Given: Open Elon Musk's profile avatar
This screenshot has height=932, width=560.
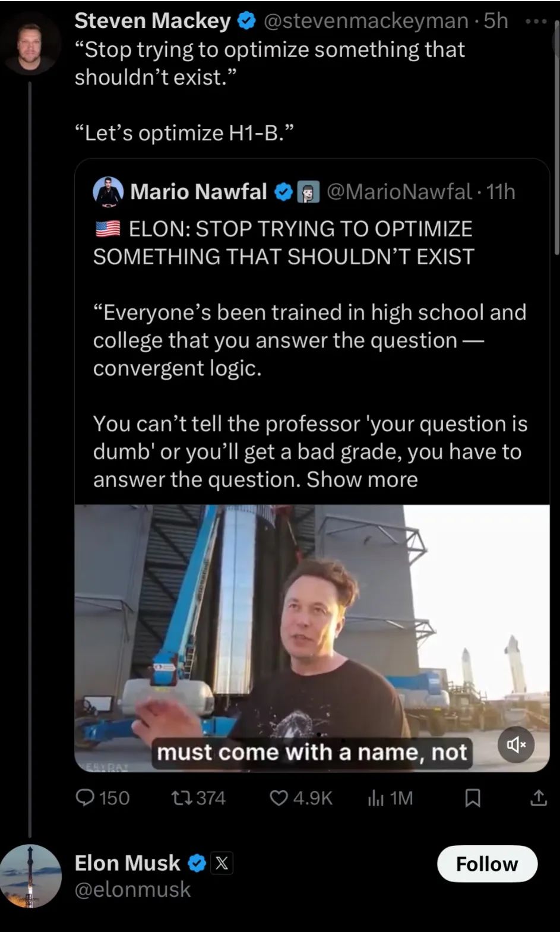Looking at the screenshot, I should click(x=30, y=876).
